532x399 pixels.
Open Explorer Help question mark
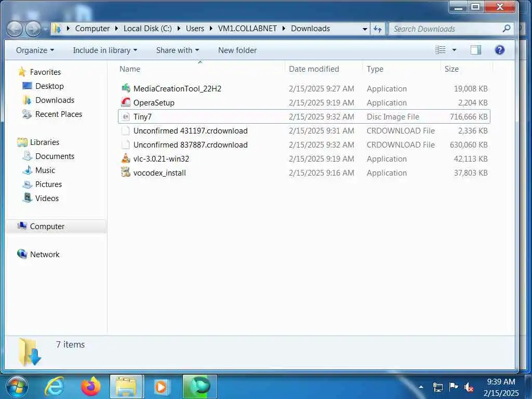pyautogui.click(x=499, y=50)
